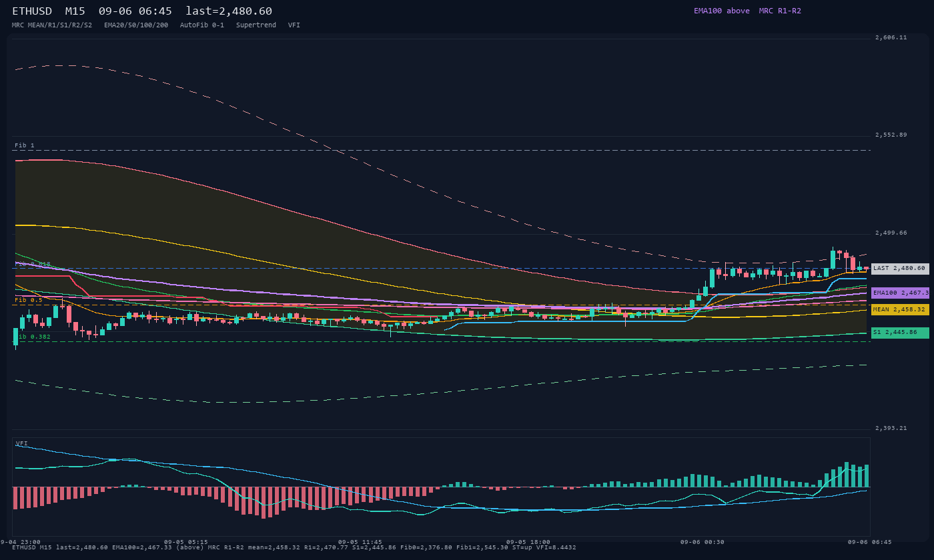Click the 09-06 00:30 time axis label
Image resolution: width=934 pixels, height=560 pixels.
click(x=703, y=542)
